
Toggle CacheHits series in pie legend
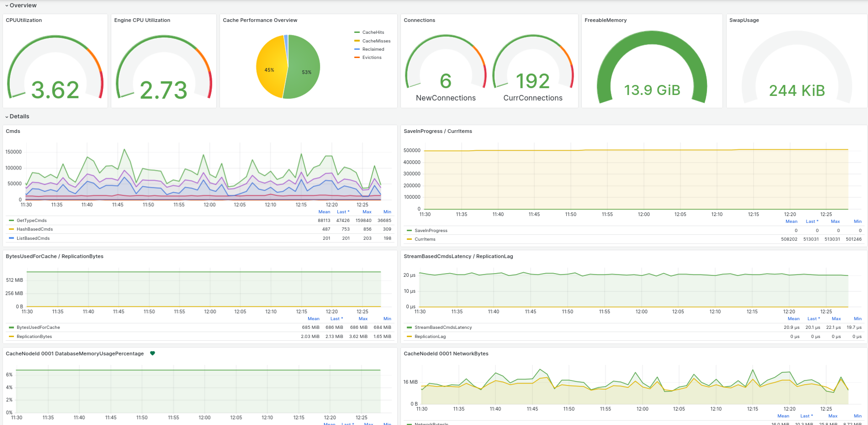(x=373, y=32)
